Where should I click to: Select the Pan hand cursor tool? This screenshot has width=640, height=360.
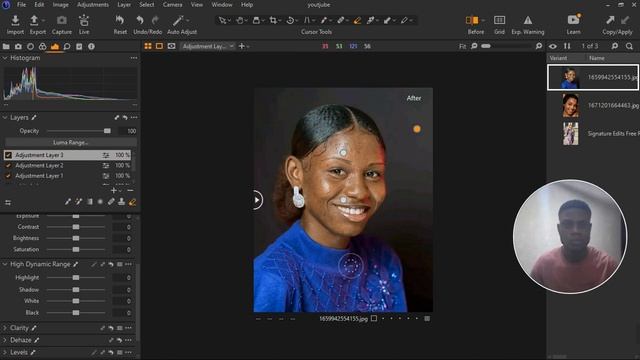pyautogui.click(x=240, y=20)
